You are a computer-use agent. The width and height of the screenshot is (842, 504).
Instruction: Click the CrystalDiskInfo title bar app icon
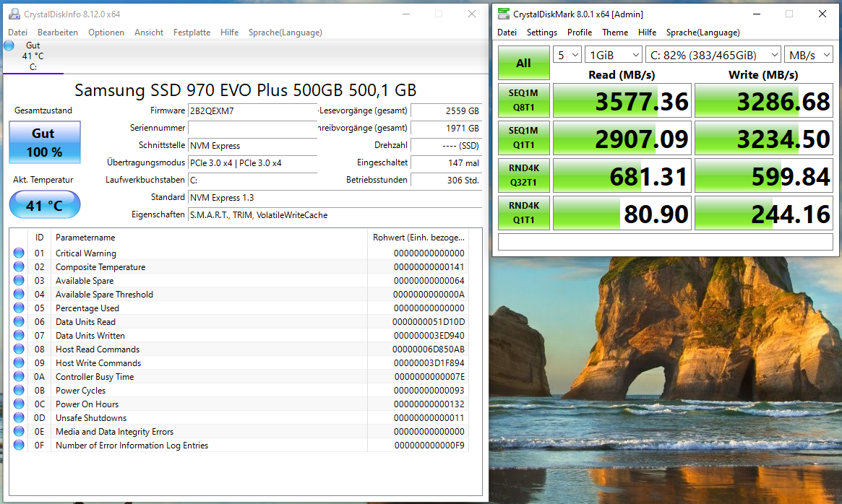14,14
